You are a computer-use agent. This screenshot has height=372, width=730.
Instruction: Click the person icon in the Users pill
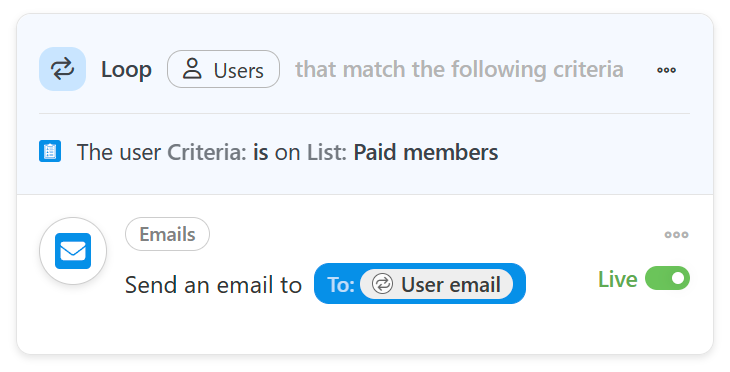(x=192, y=69)
